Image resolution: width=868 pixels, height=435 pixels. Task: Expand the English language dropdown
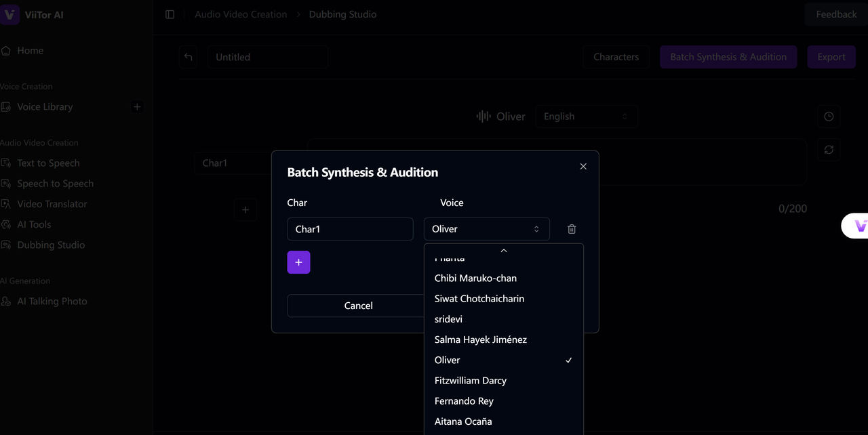point(586,117)
